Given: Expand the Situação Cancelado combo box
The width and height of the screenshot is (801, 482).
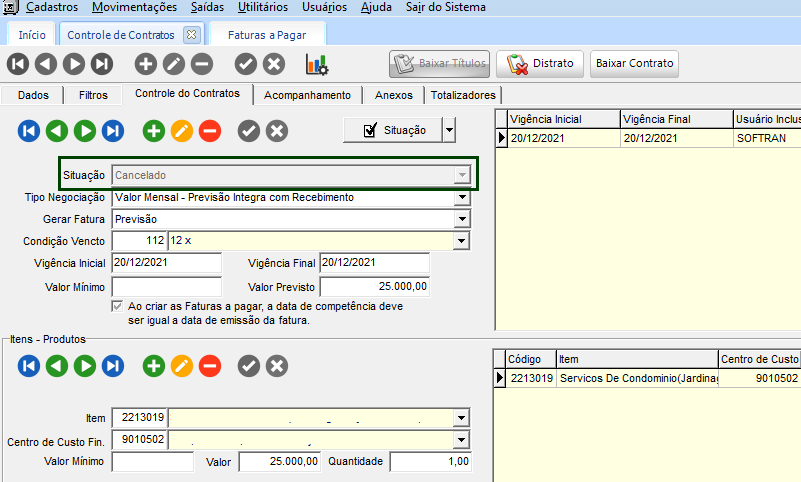Looking at the screenshot, I should pos(462,175).
